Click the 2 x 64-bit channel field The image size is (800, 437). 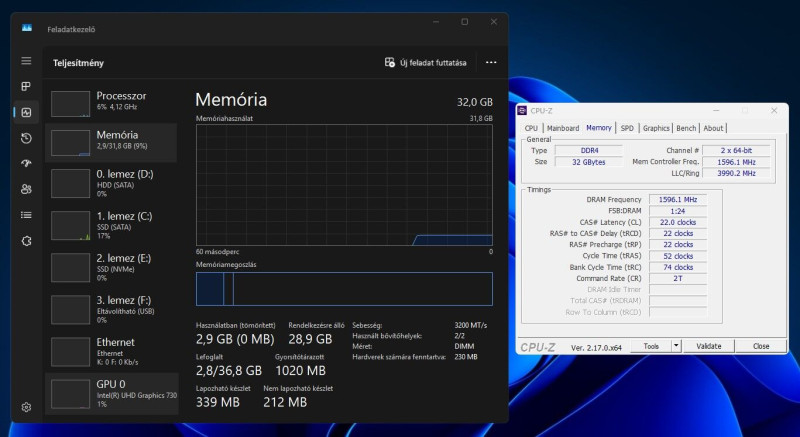(736, 150)
